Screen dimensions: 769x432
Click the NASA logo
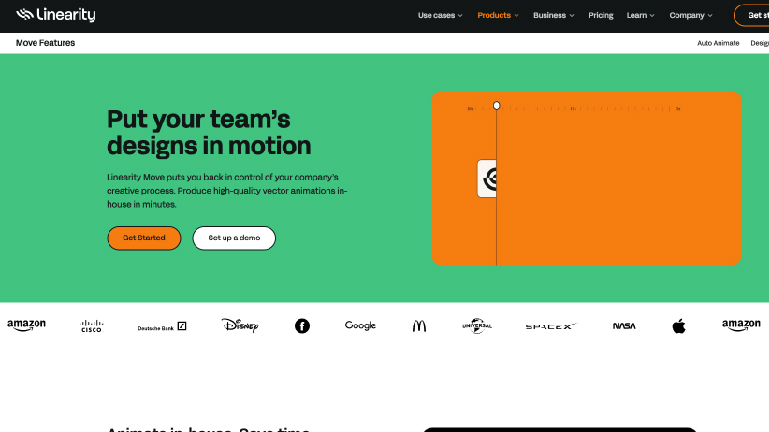(x=624, y=326)
